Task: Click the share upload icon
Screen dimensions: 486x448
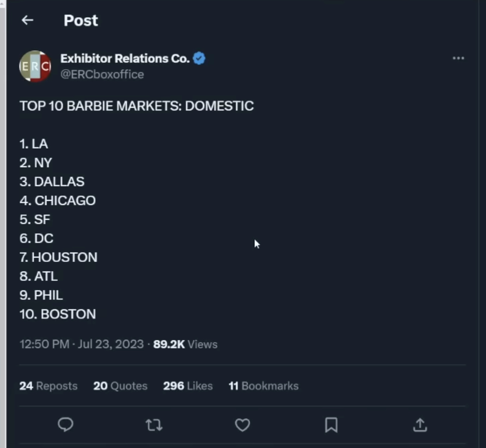Action: pyautogui.click(x=420, y=425)
